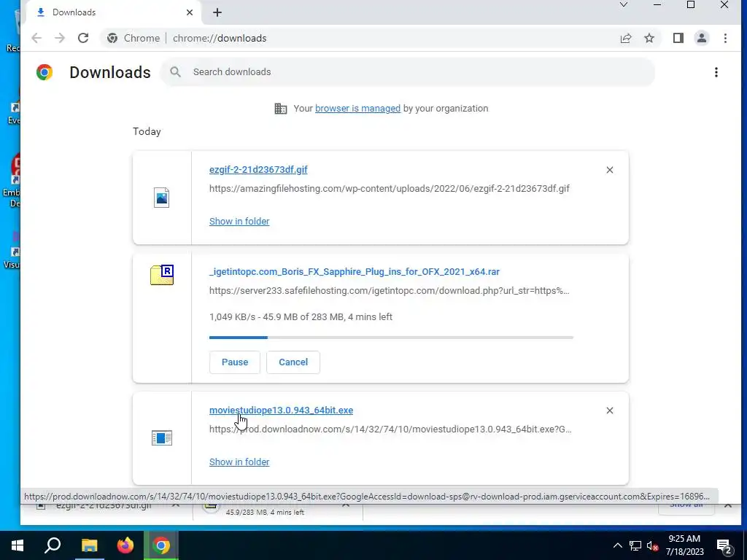Click the prod.downloadnow.com source URL text
This screenshot has height=560, width=747.
point(390,429)
